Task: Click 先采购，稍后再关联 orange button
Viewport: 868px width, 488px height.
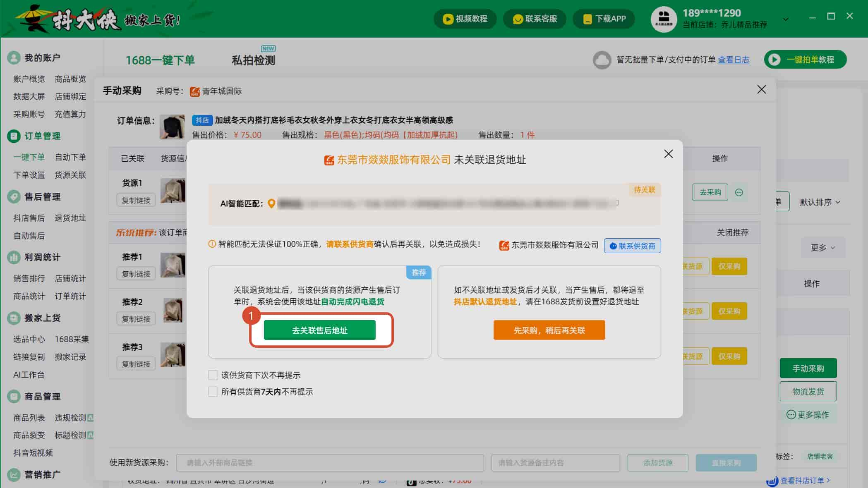Action: (549, 330)
